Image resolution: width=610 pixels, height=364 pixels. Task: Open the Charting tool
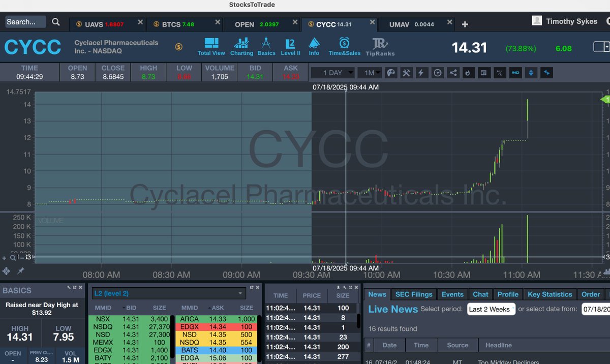click(x=241, y=46)
